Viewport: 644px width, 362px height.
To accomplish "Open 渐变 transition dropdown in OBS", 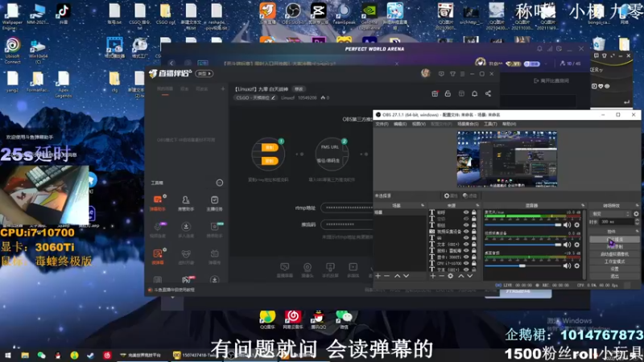I will [610, 214].
